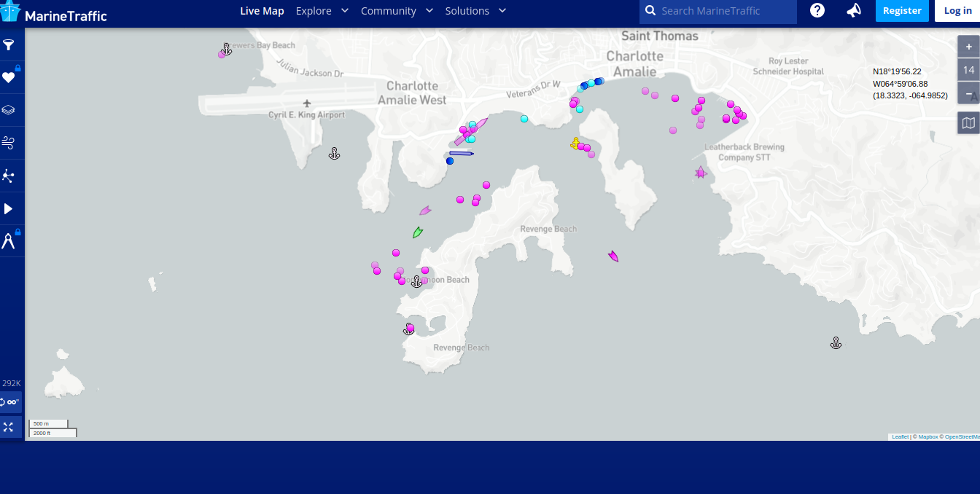This screenshot has height=494, width=980.
Task: Click the Charlotte Amalie West label
Action: 412,93
